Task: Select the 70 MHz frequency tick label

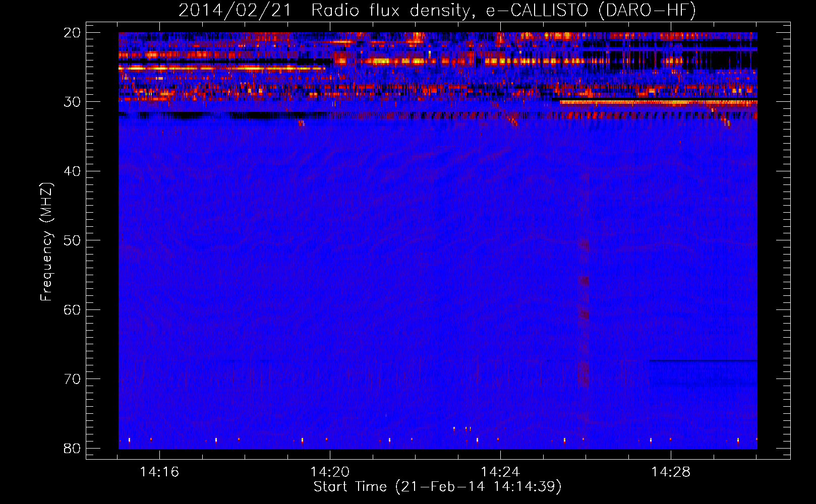Action: pyautogui.click(x=72, y=379)
